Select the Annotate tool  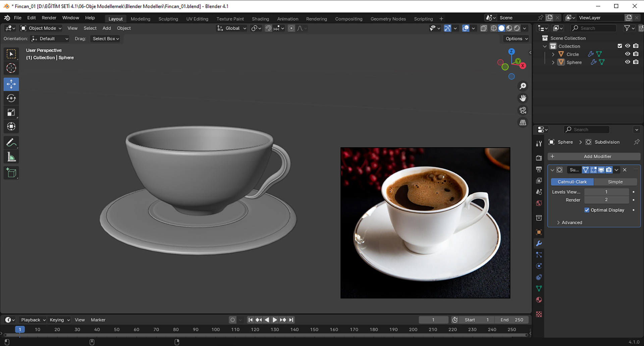tap(11, 142)
